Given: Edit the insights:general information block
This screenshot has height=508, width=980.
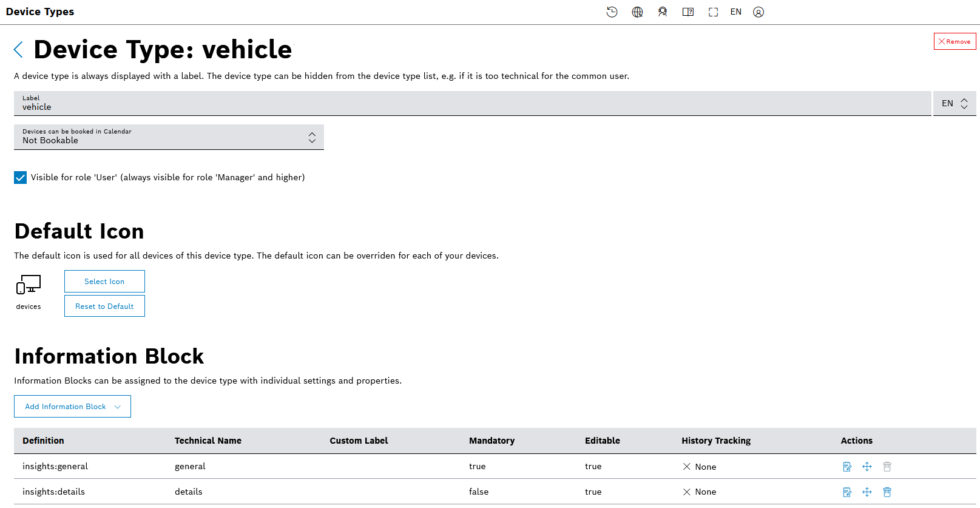Looking at the screenshot, I should (x=847, y=467).
